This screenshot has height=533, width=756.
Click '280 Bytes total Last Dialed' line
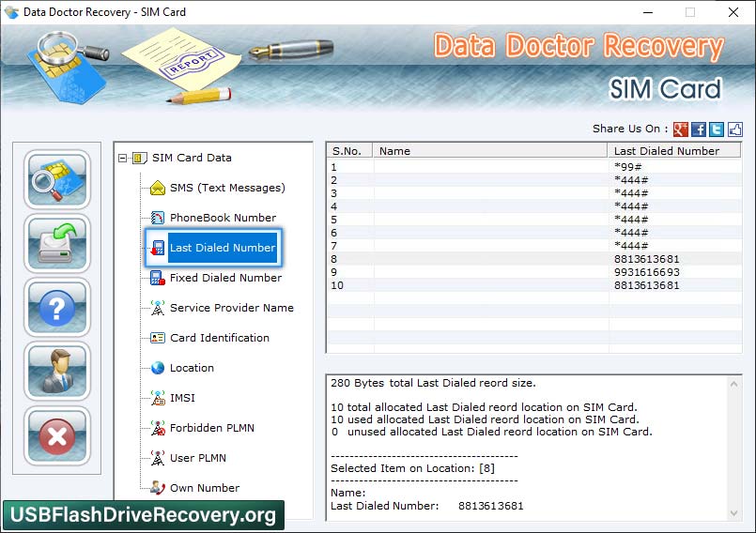(x=433, y=383)
